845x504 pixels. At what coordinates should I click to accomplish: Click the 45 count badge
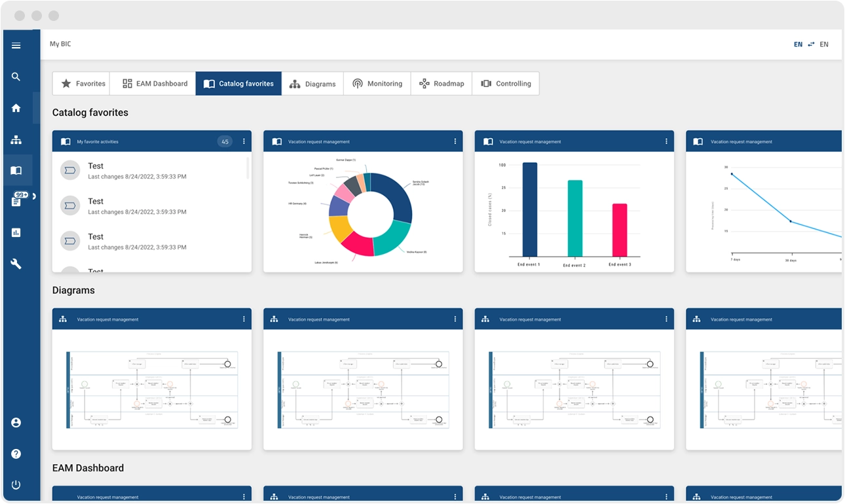[x=225, y=141]
